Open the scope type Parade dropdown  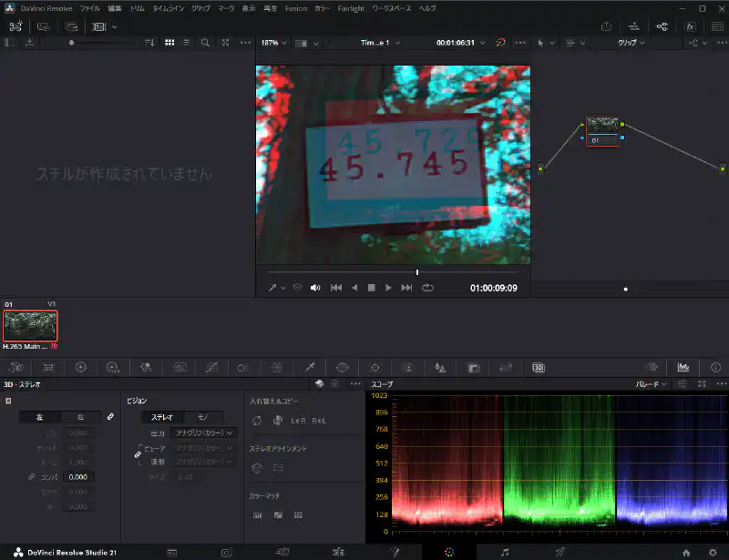click(651, 384)
